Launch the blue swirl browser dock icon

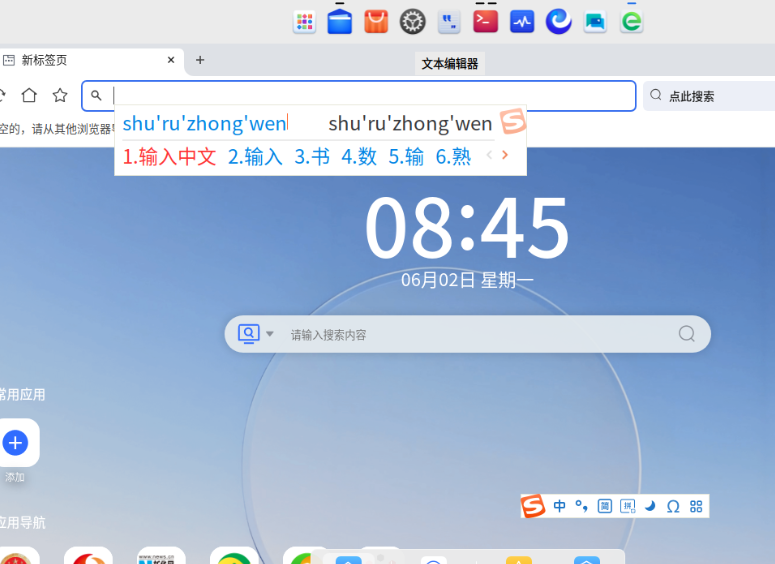(x=559, y=22)
